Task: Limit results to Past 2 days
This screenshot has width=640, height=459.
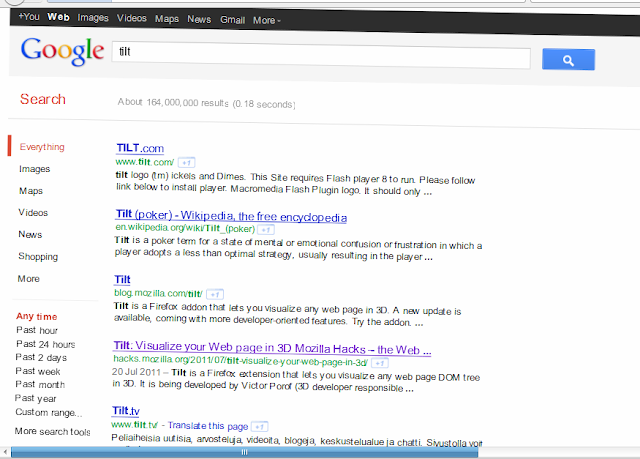Action: click(41, 357)
